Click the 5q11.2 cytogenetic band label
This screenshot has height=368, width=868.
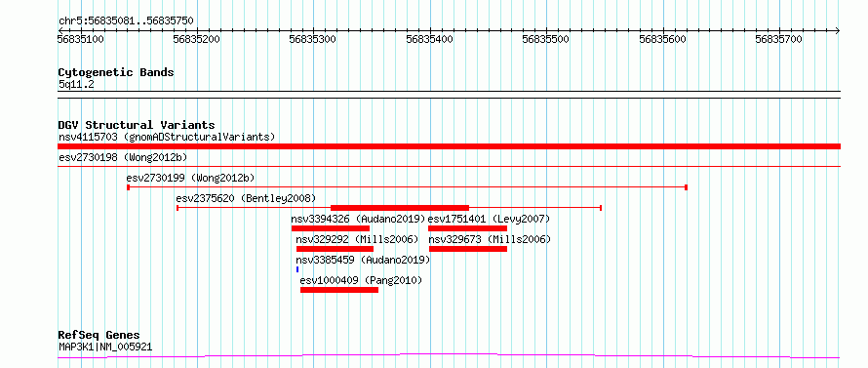pos(75,84)
